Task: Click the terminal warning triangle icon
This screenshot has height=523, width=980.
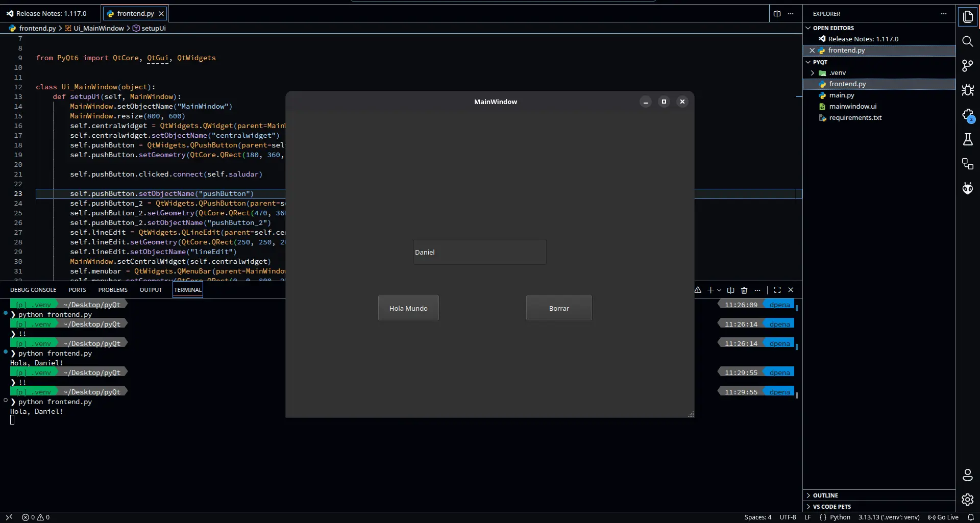Action: pyautogui.click(x=698, y=290)
